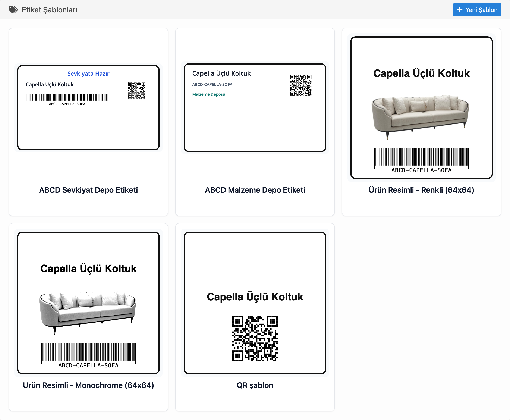The height and width of the screenshot is (420, 510).
Task: Click the plus icon in Yeni Şablon
Action: [460, 10]
